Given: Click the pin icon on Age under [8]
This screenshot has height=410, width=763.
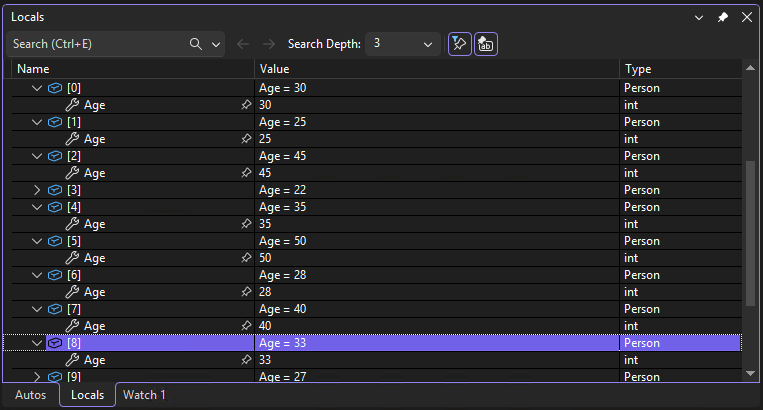Looking at the screenshot, I should point(246,360).
